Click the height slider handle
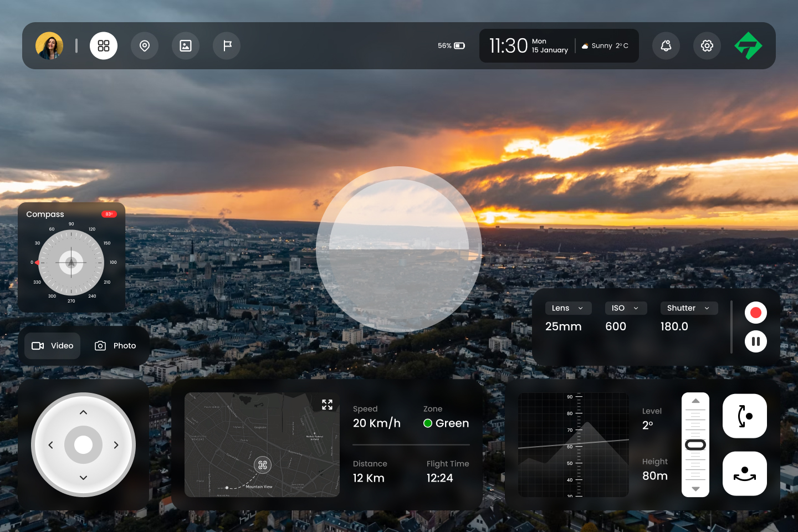Image resolution: width=798 pixels, height=532 pixels. tap(695, 445)
